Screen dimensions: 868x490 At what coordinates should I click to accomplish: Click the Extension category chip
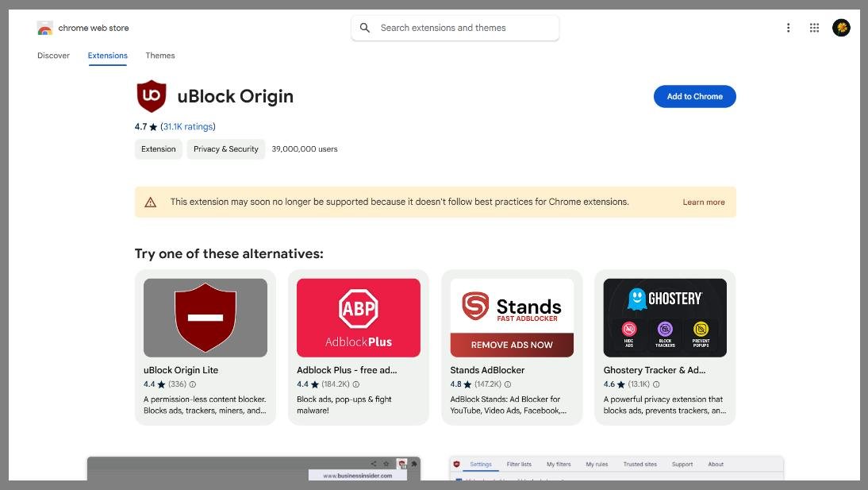point(159,149)
